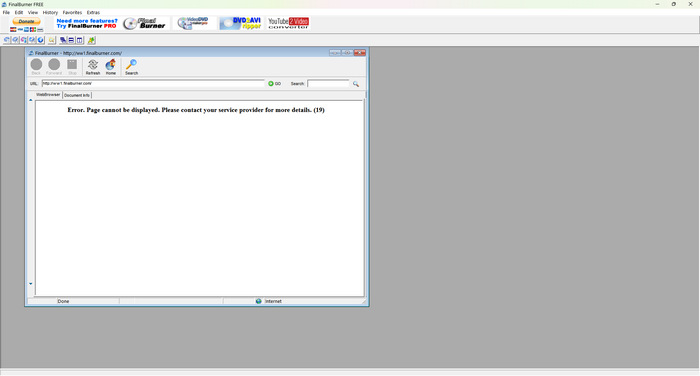
Task: Open the YouTube 2 Video converter banner
Action: [288, 23]
